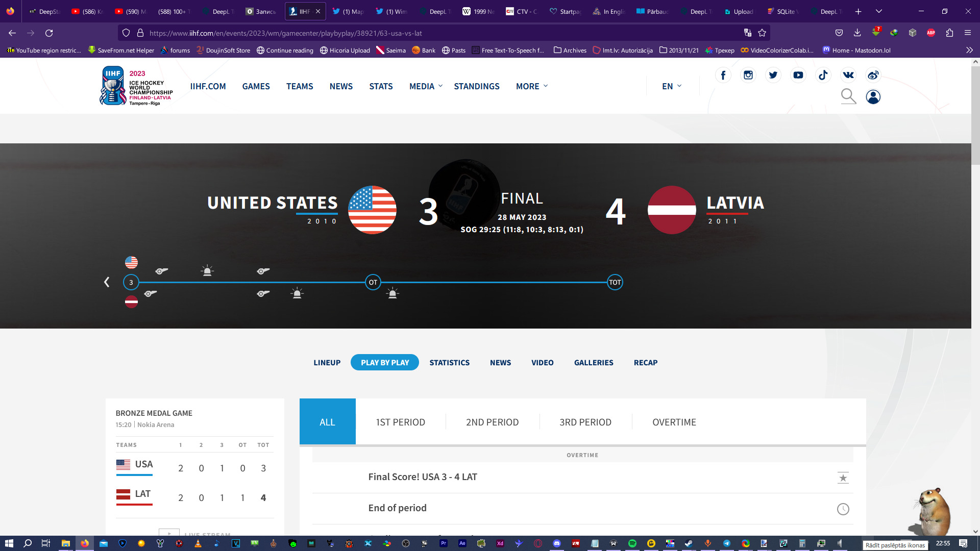Open the IIHF Facebook page icon

(723, 76)
